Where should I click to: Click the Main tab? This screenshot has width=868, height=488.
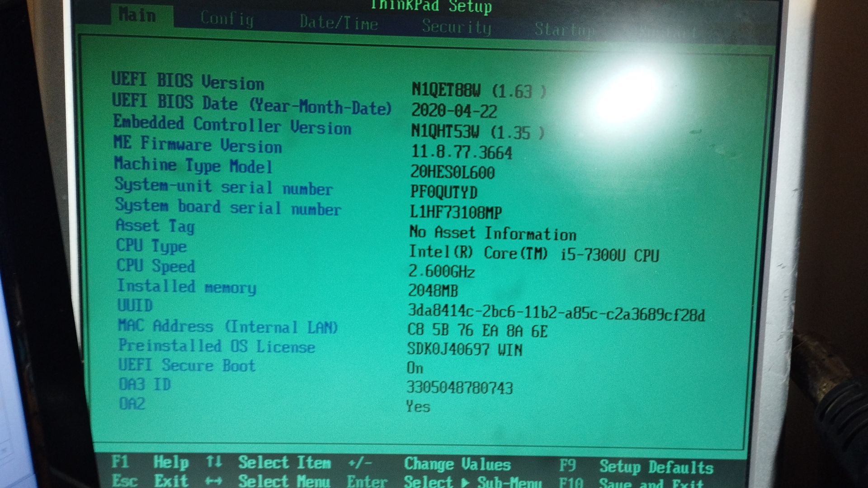click(137, 15)
